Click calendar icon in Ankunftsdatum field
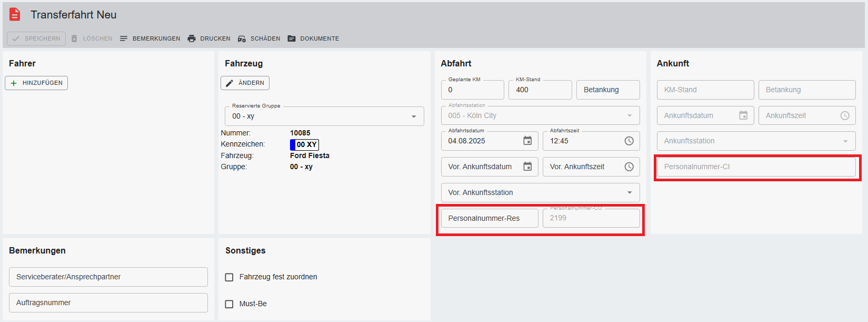 coord(743,115)
